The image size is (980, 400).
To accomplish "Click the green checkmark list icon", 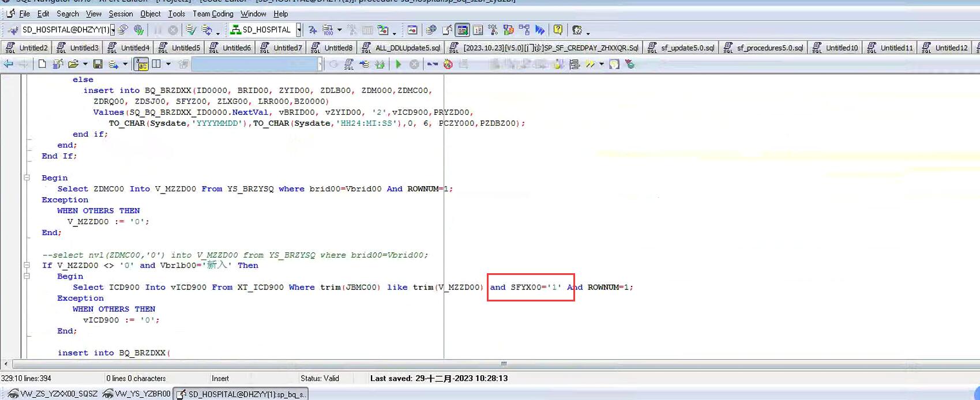I will click(191, 29).
